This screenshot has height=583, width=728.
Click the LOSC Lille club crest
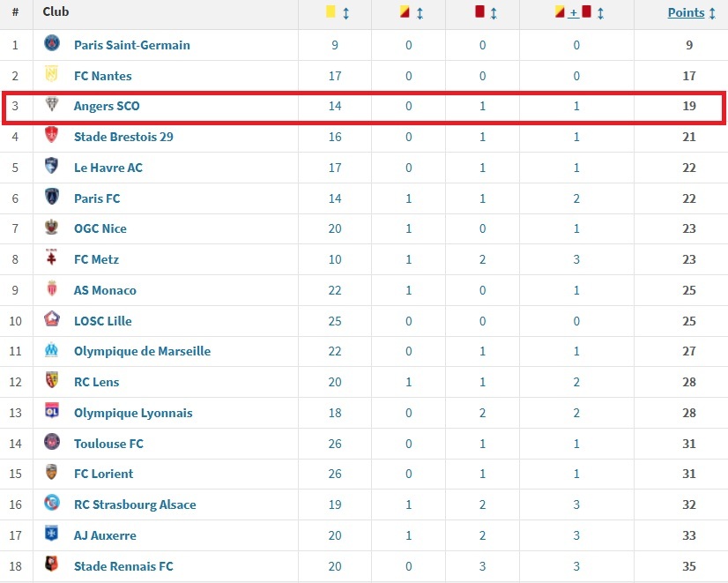click(x=53, y=320)
